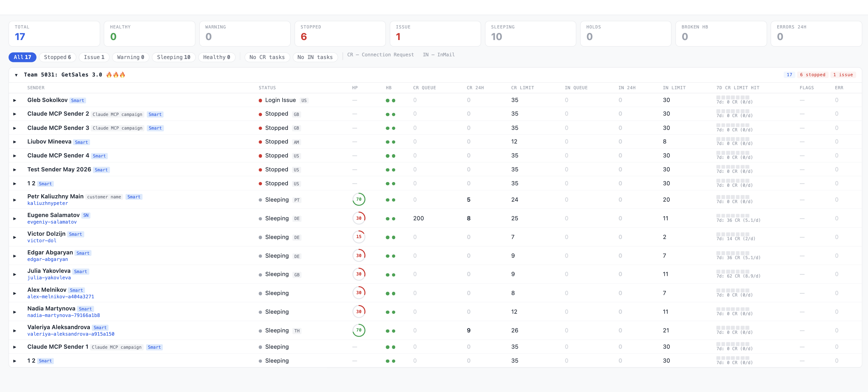Screen dimensions: 868x392
Task: Click the '1 issue' team badge
Action: pyautogui.click(x=843, y=75)
